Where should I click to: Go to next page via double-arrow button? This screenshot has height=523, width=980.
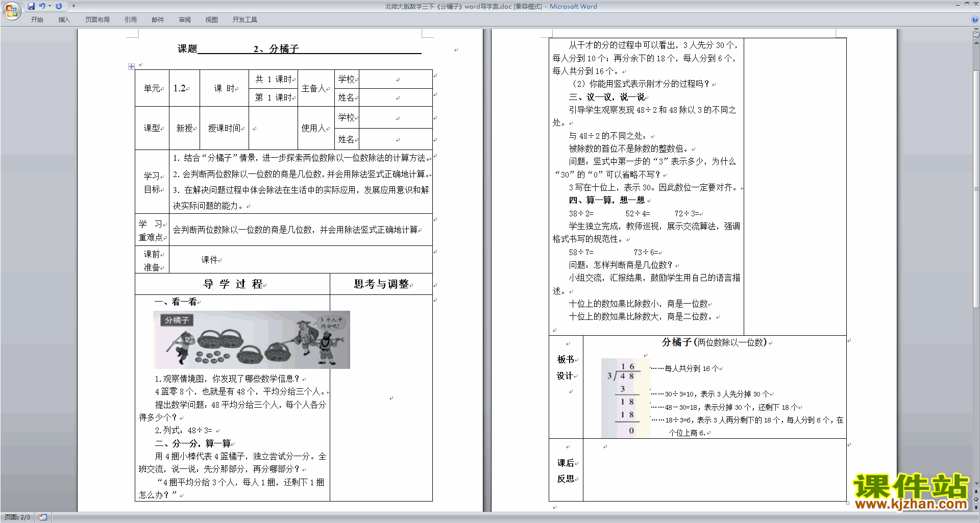[x=976, y=507]
